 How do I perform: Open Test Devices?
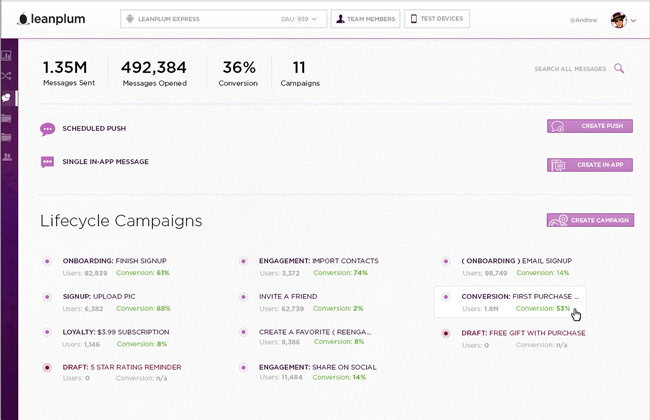coord(437,19)
